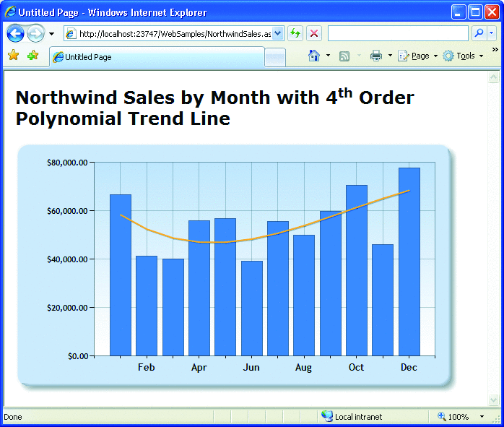Expand the Print options dropdown arrow
504x427 pixels.
(x=390, y=56)
